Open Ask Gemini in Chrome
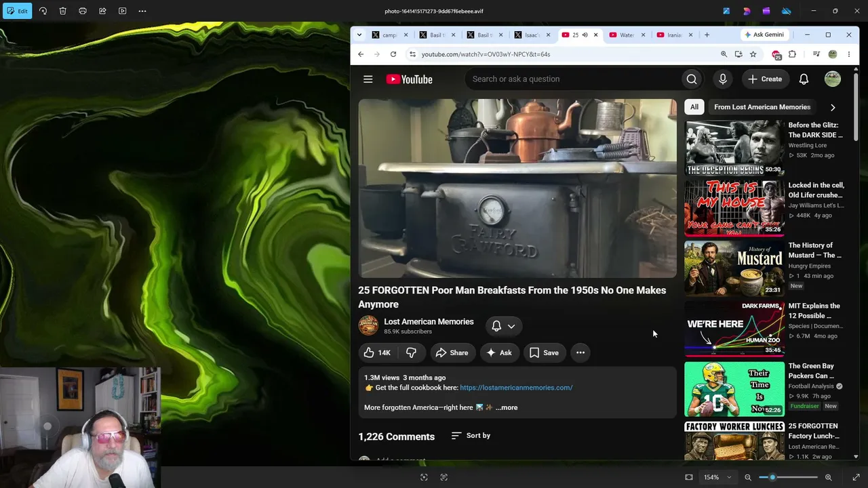The image size is (868, 488). (764, 35)
